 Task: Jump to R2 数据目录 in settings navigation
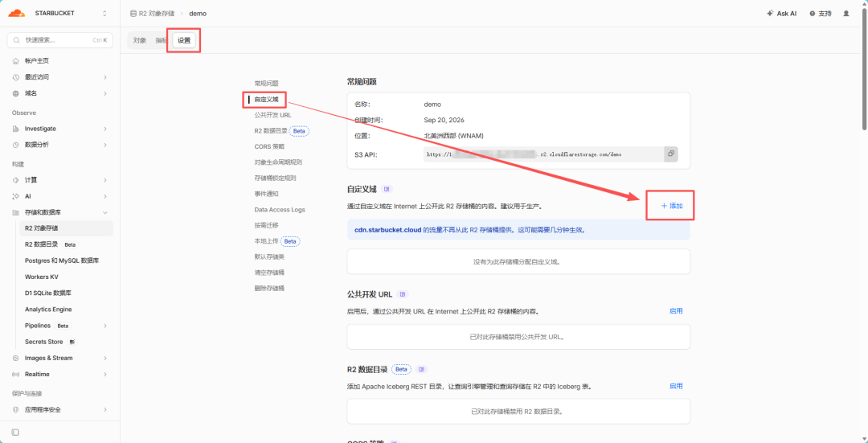click(271, 131)
